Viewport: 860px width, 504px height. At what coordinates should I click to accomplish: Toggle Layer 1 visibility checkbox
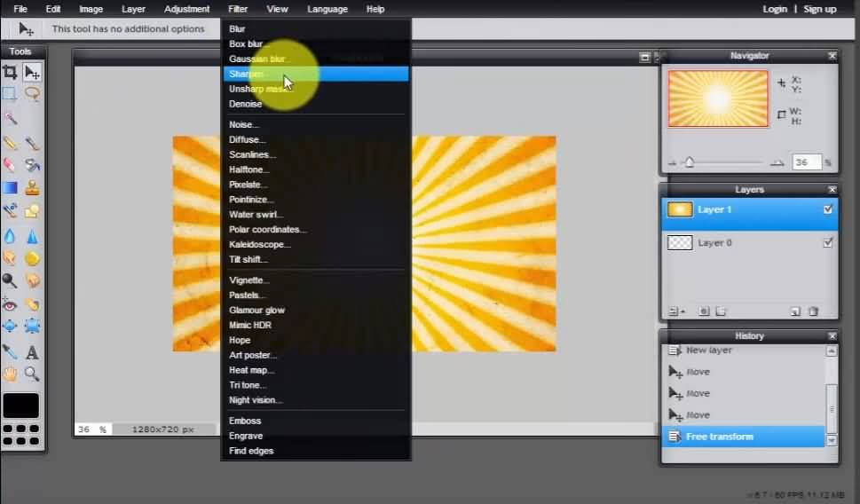tap(828, 209)
